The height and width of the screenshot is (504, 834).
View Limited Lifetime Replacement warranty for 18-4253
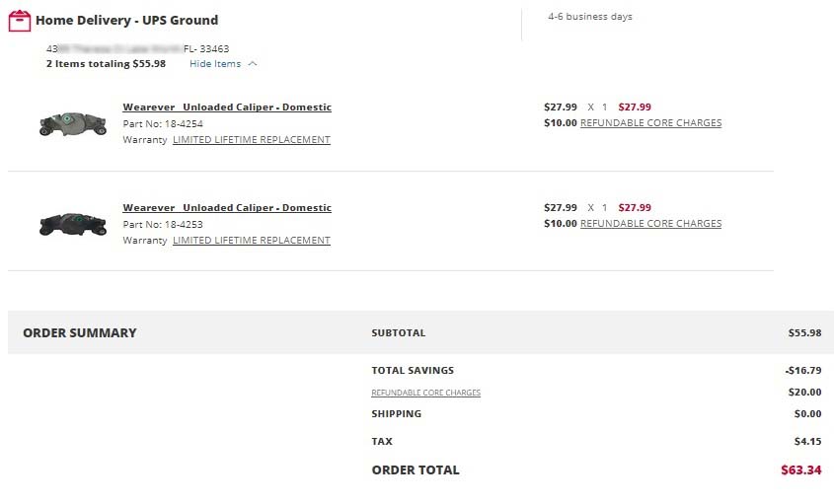click(252, 241)
